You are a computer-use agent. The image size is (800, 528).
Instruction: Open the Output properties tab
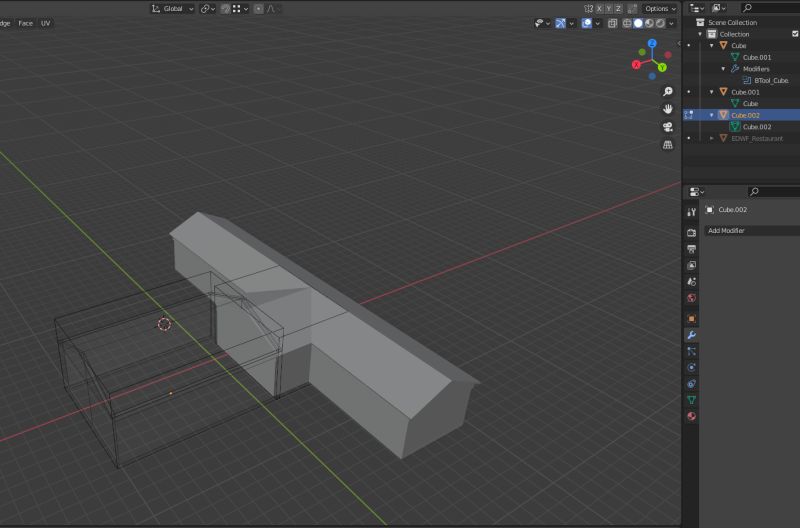click(x=691, y=249)
